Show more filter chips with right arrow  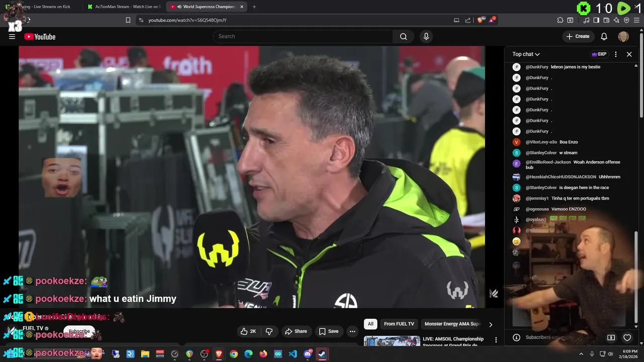[491, 324]
